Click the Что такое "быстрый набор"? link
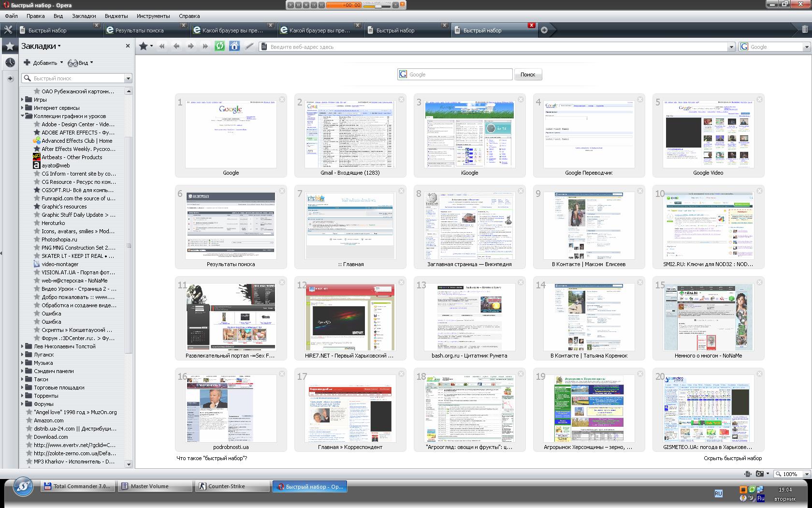 pos(212,458)
